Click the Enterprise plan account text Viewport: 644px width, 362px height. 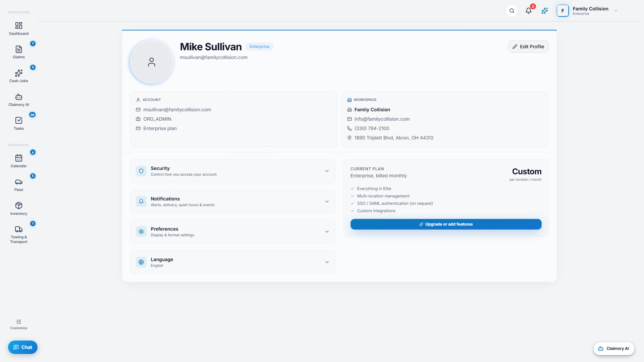point(160,128)
